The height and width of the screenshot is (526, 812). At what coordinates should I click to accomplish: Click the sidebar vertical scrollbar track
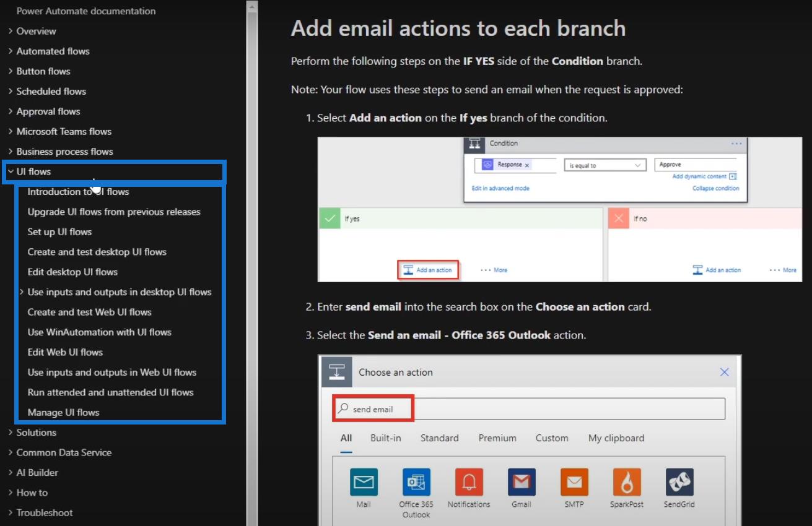click(x=251, y=270)
